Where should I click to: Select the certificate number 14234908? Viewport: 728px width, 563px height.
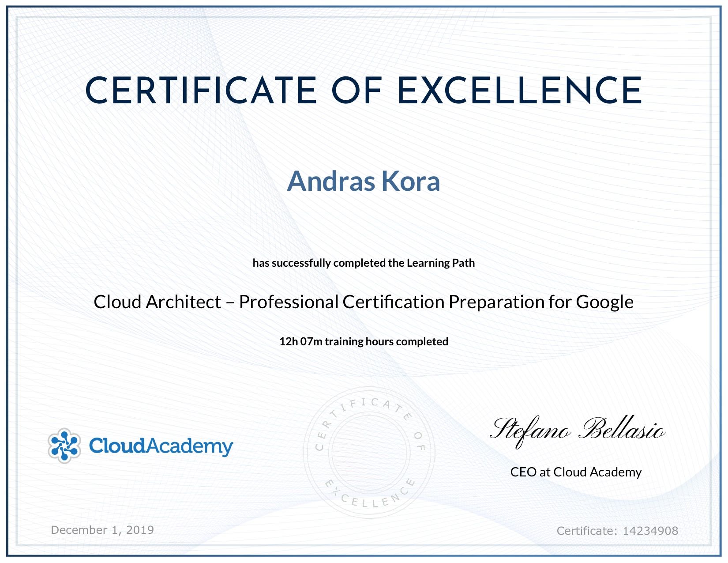tap(650, 531)
